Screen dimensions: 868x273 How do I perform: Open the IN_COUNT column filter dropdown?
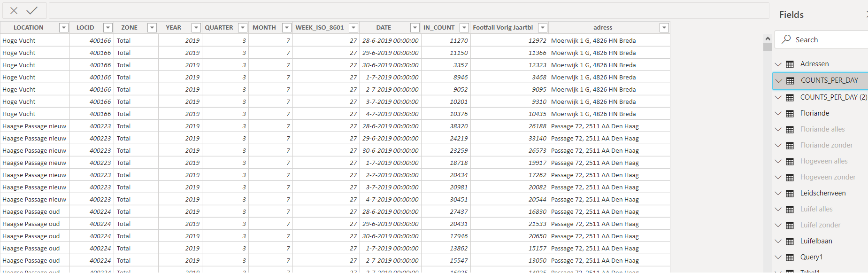[x=464, y=28]
